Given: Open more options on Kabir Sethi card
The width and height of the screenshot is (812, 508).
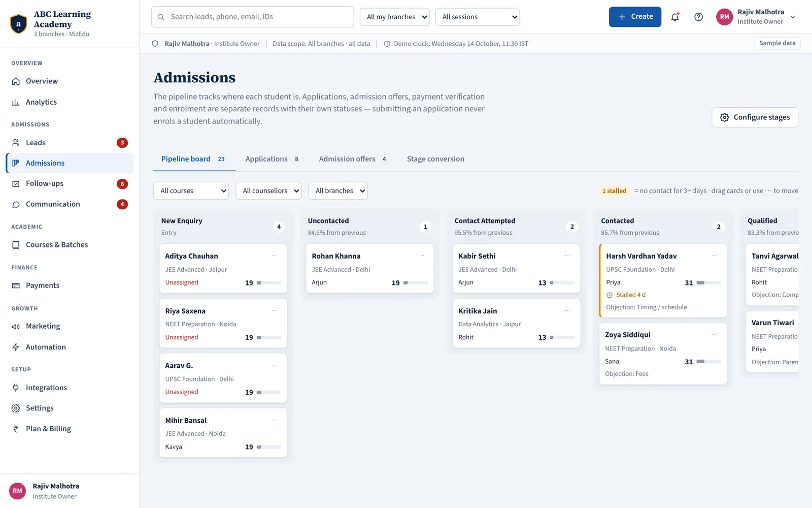Looking at the screenshot, I should click(568, 256).
